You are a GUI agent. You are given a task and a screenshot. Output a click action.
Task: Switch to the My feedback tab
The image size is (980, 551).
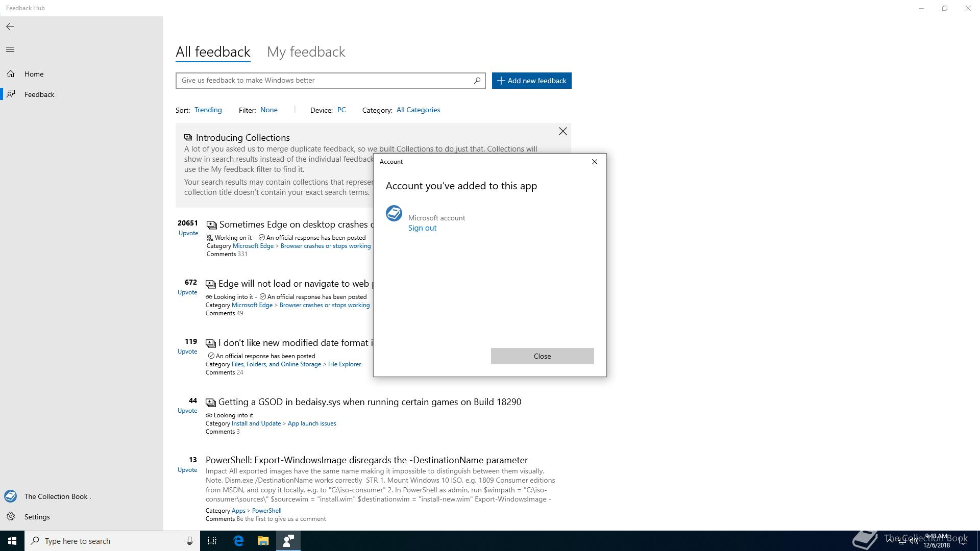(x=306, y=52)
